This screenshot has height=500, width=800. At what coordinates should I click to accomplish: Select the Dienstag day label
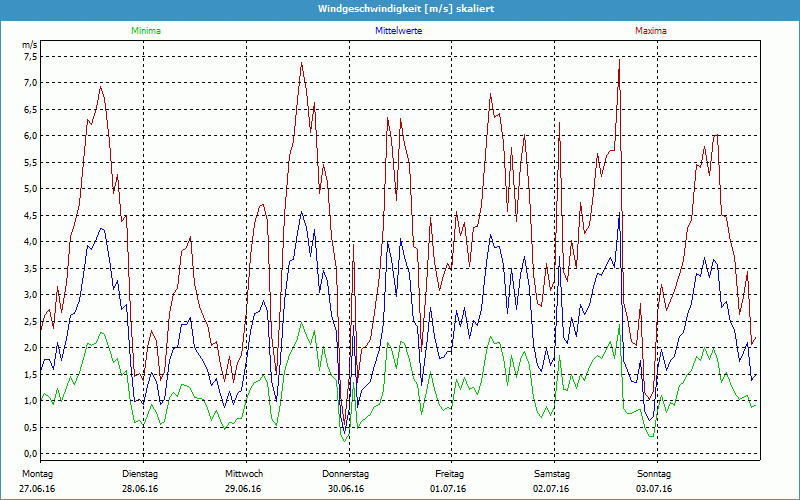pos(140,474)
